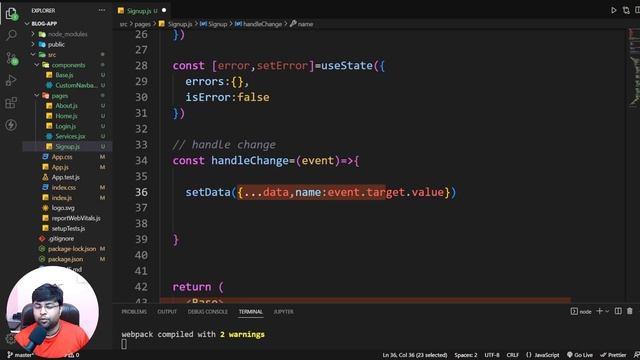Click Ln 36, Col 36 cursor position
Screen dimensions: 640x360
pyautogui.click(x=415, y=355)
